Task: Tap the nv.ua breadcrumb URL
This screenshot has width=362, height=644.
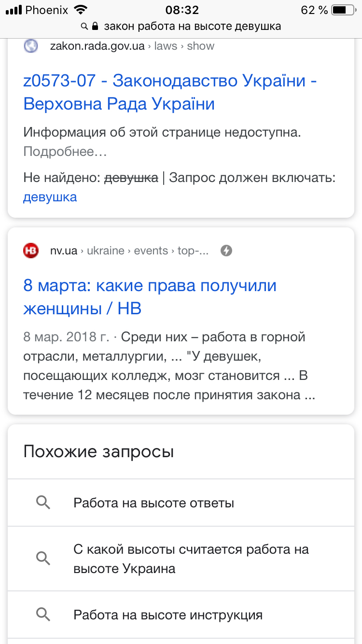Action: pos(129,251)
